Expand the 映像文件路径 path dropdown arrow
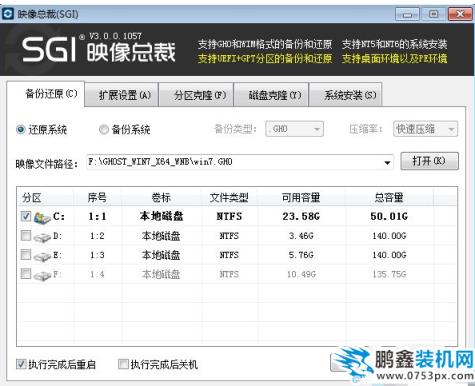Screen dimensions: 475x386 click(x=387, y=163)
